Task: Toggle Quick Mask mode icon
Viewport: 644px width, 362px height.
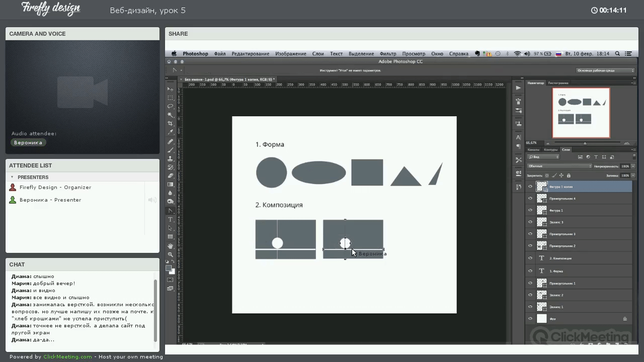Action: click(170, 280)
